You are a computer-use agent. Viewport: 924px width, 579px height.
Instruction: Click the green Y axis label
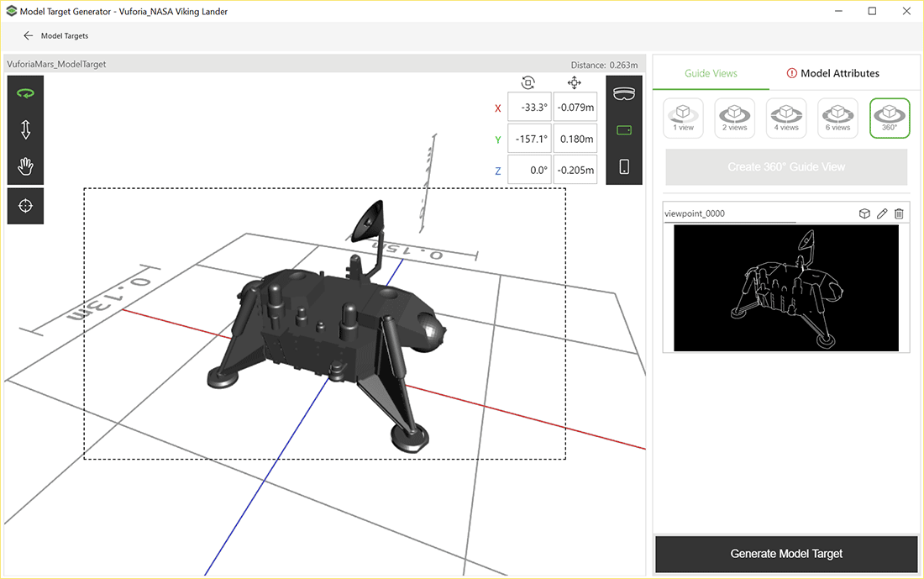498,139
